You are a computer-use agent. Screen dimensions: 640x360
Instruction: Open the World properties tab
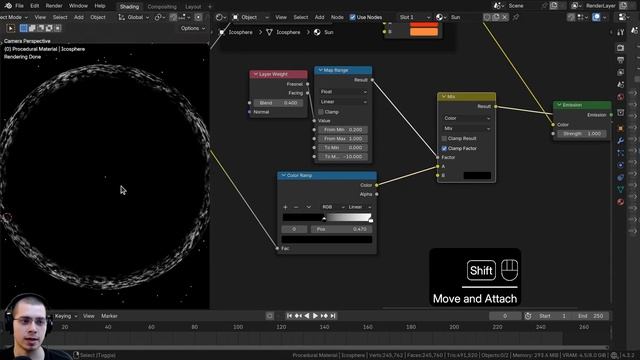tap(620, 97)
